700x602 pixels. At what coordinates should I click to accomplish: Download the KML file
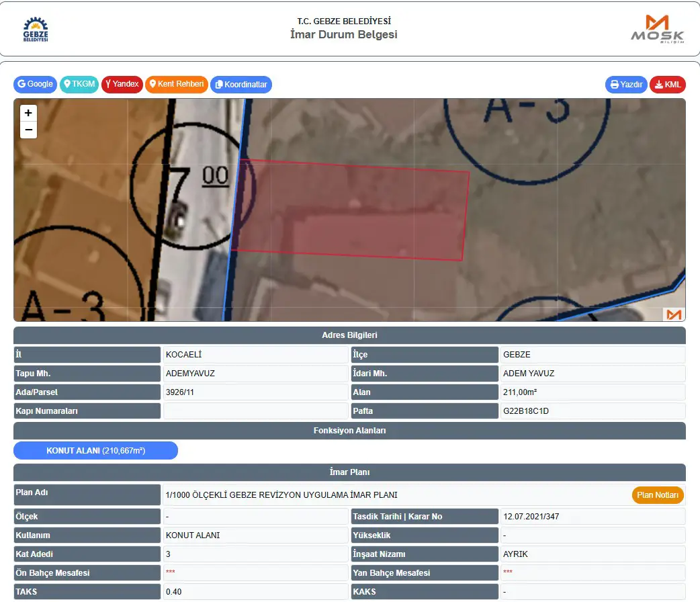click(667, 85)
